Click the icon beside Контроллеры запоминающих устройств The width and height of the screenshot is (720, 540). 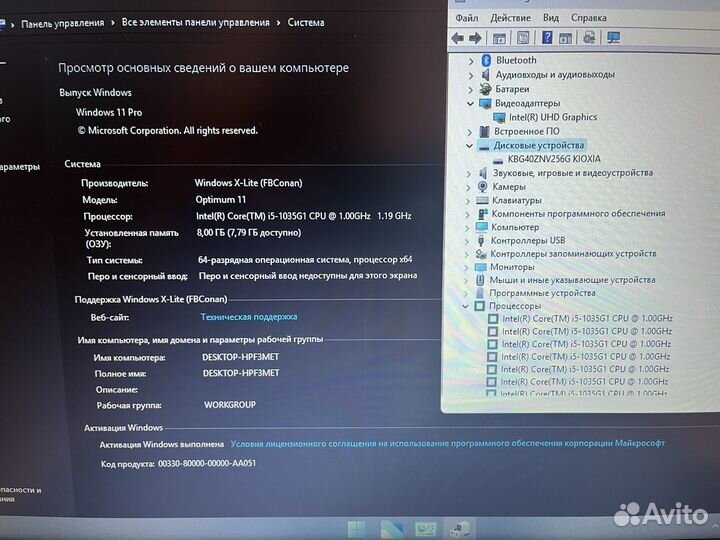click(x=481, y=253)
